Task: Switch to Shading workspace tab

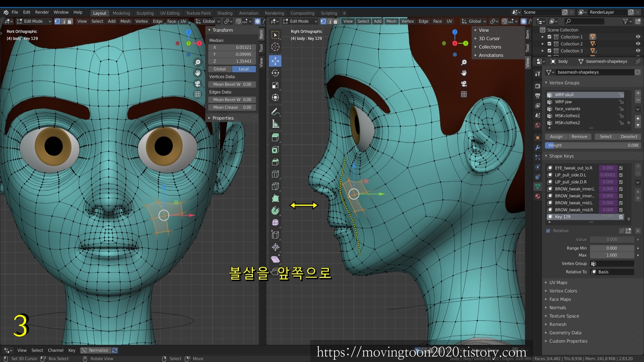Action: 225,13
